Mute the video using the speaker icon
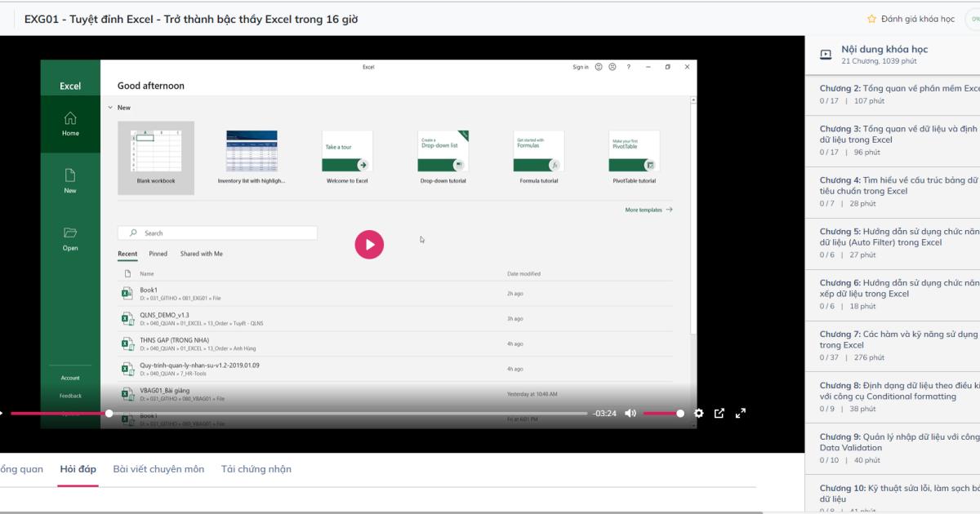 (630, 414)
